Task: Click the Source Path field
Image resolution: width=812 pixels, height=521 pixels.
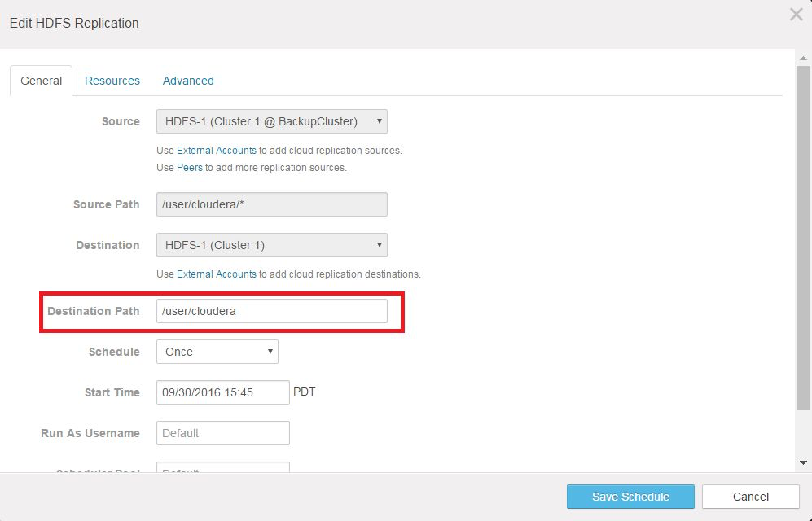Action: tap(271, 204)
